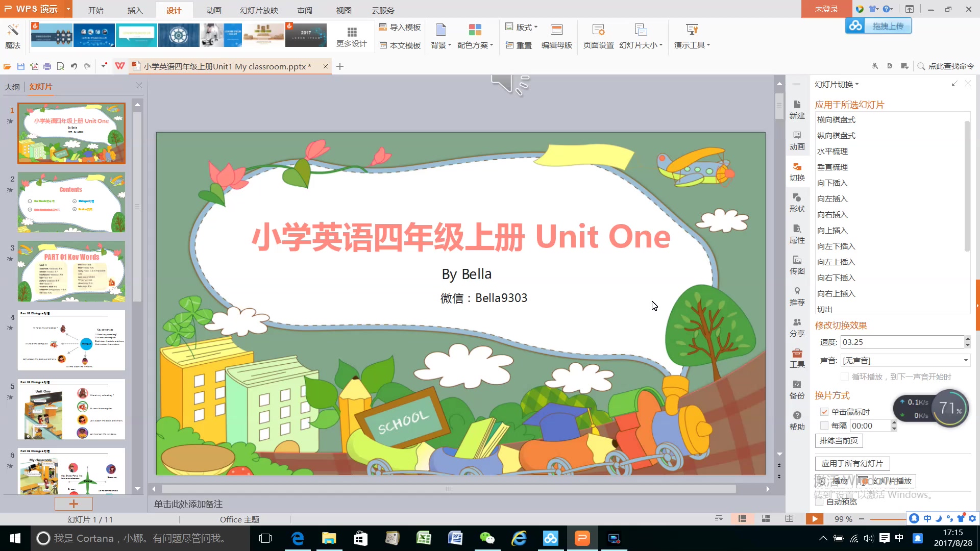Save the presentation with the disk icon
The width and height of the screenshot is (980, 551).
pos(21,66)
